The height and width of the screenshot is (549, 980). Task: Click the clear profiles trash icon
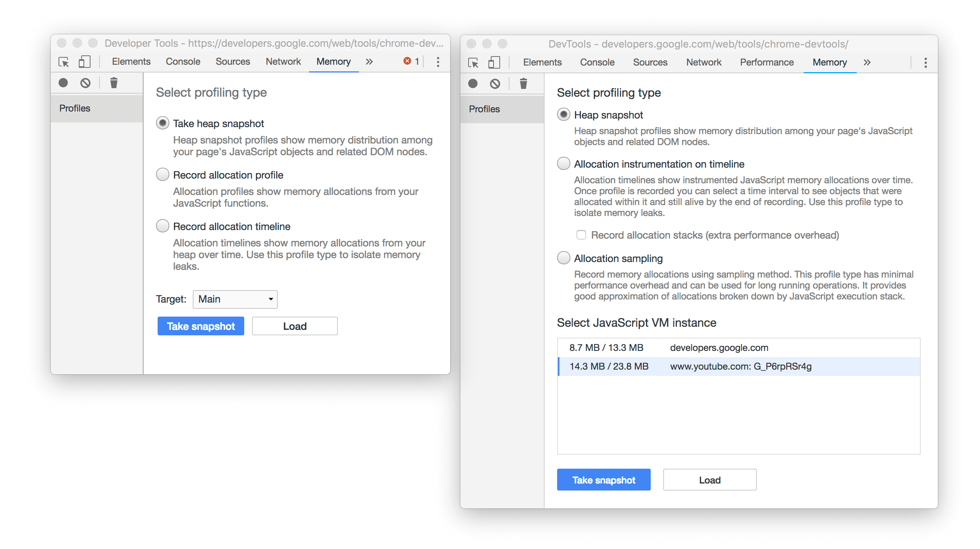pos(112,82)
